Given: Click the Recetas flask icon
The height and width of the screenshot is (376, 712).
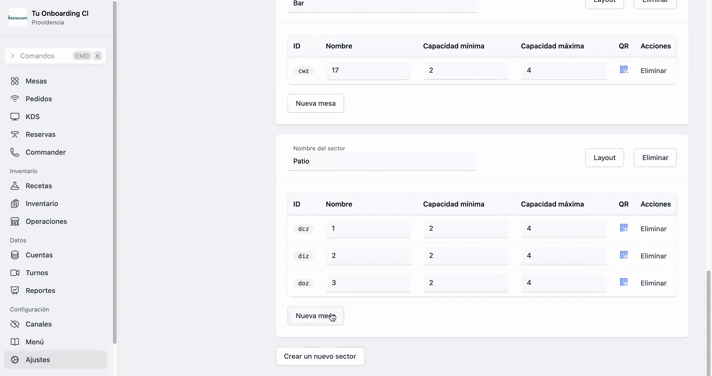Looking at the screenshot, I should 15,186.
